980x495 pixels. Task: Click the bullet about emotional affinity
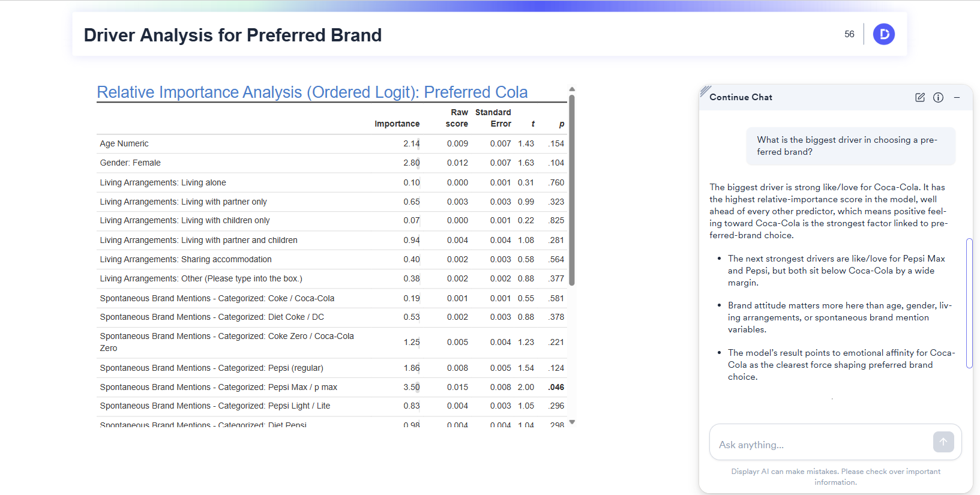(841, 365)
